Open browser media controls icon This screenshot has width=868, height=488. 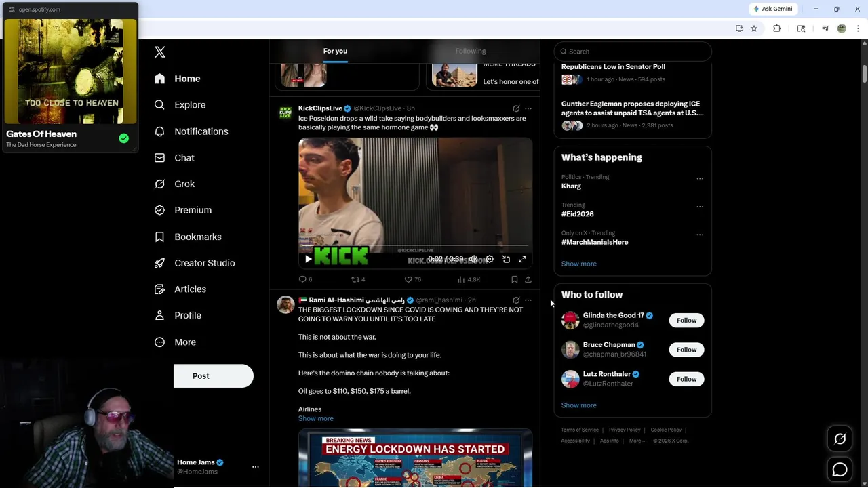tap(825, 28)
